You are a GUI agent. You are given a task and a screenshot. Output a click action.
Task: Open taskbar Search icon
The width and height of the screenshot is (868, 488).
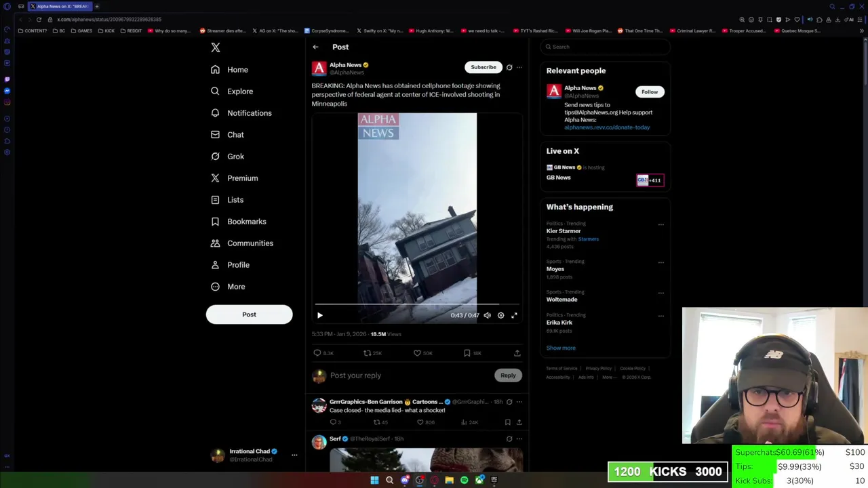coord(389,480)
